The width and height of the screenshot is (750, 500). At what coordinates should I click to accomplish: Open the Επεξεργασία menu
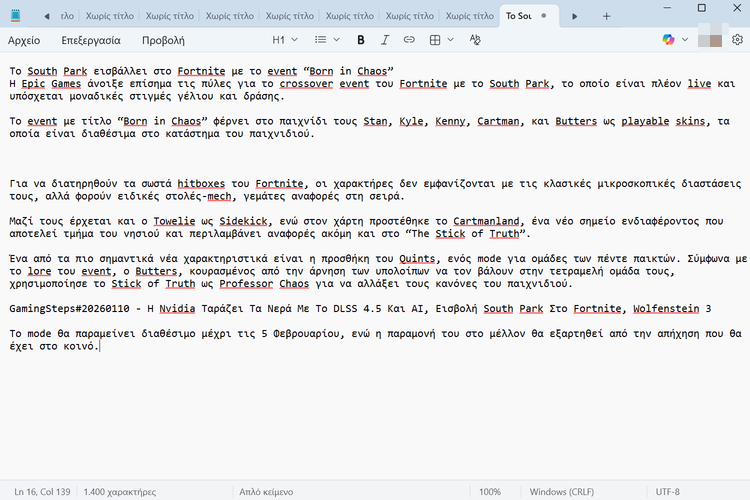coord(90,40)
